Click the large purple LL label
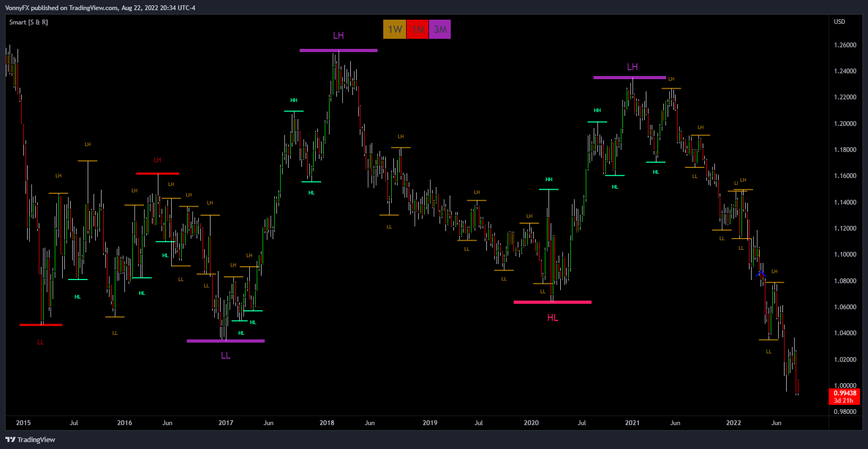 pos(226,355)
